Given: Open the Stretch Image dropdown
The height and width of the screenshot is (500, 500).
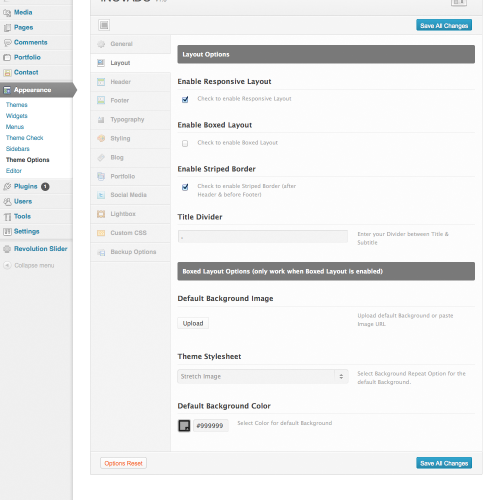Looking at the screenshot, I should 263,376.
